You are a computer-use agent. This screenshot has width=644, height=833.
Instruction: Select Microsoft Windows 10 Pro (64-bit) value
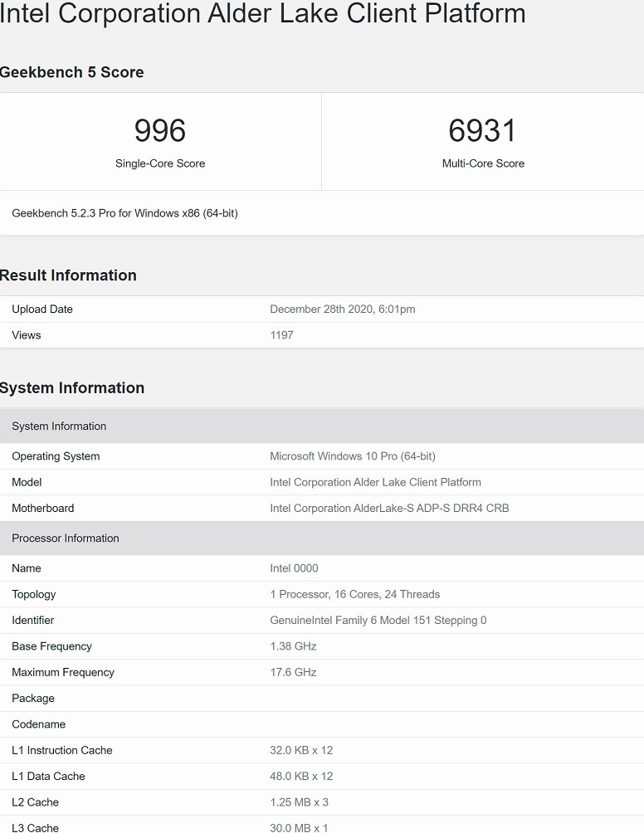click(x=353, y=456)
